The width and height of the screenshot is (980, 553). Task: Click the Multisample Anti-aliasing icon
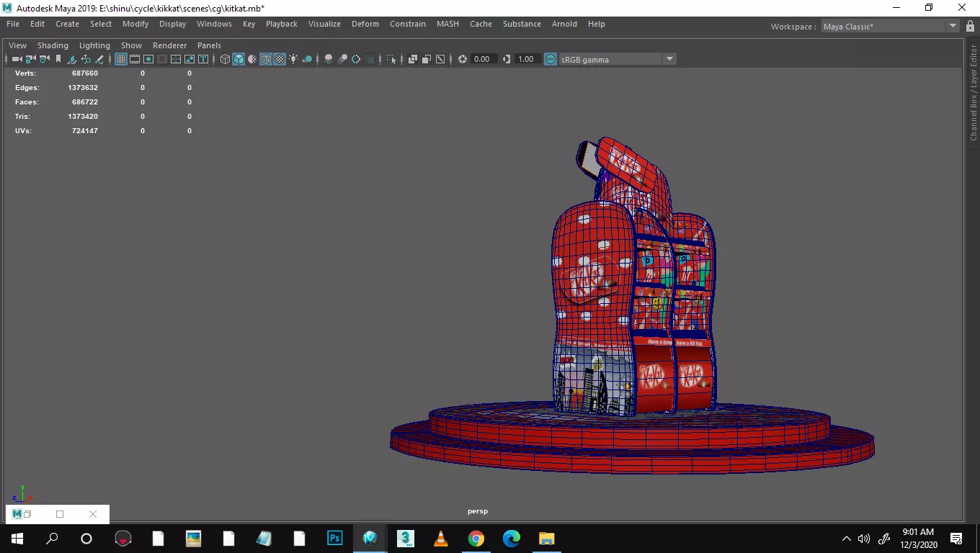[356, 59]
